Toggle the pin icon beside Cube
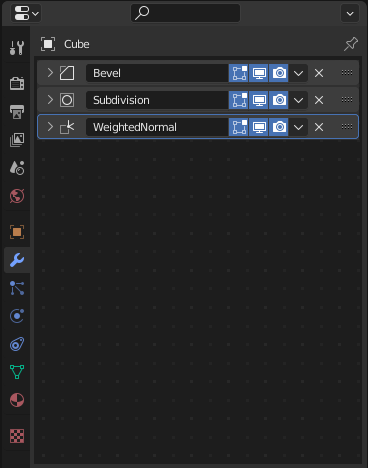The height and width of the screenshot is (468, 368). tap(351, 44)
